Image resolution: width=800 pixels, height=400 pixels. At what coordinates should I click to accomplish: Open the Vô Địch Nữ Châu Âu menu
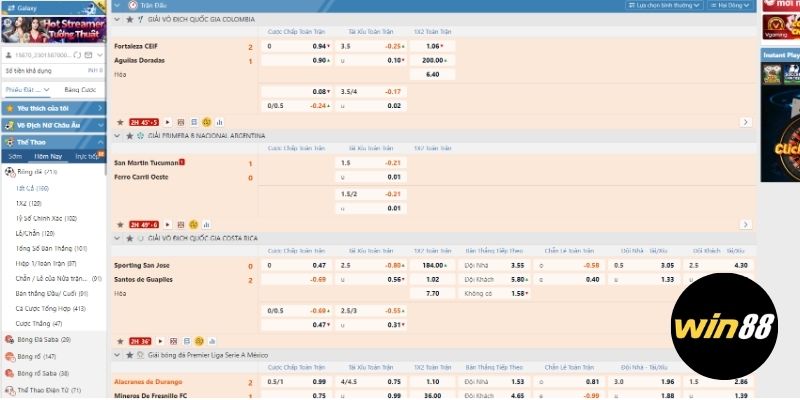coord(54,126)
